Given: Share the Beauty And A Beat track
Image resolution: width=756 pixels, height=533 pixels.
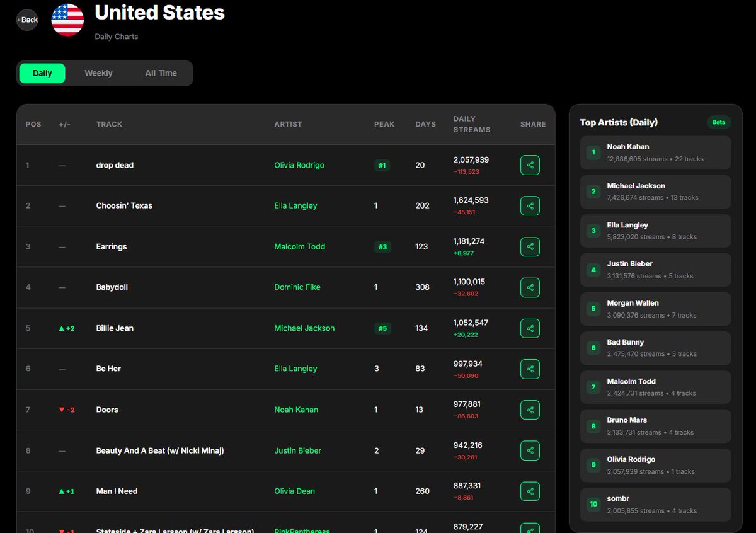Looking at the screenshot, I should coord(530,450).
